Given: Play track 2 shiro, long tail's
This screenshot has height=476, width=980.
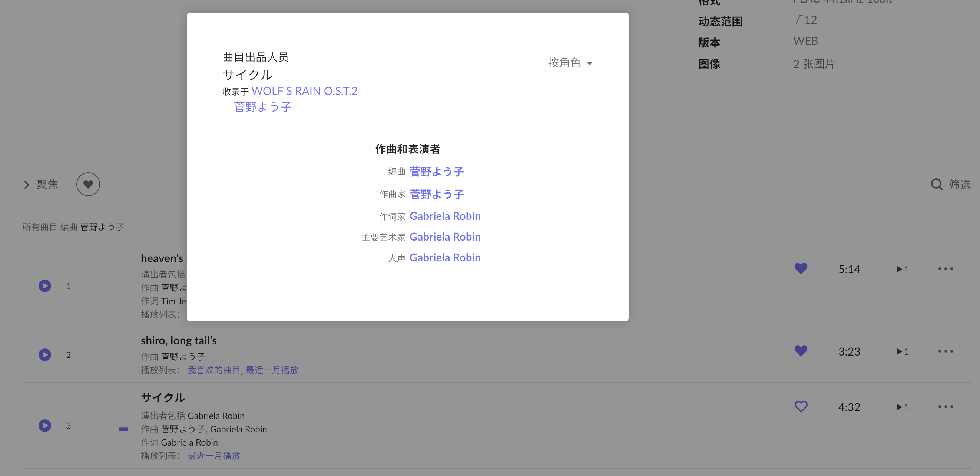Looking at the screenshot, I should tap(45, 355).
